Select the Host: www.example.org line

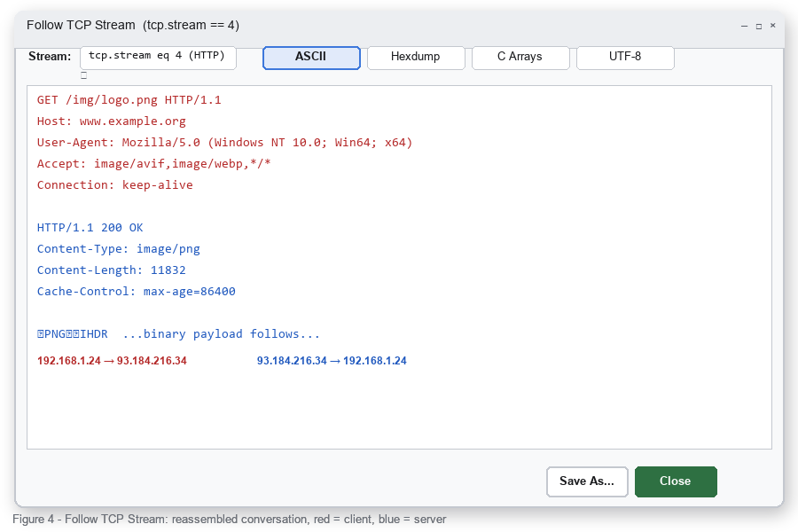click(x=112, y=121)
